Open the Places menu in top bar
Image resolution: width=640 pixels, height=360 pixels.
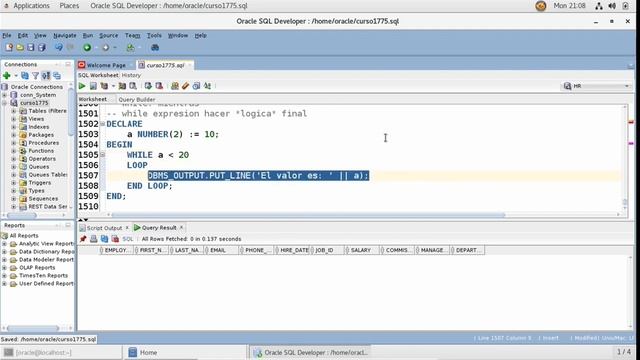point(69,6)
